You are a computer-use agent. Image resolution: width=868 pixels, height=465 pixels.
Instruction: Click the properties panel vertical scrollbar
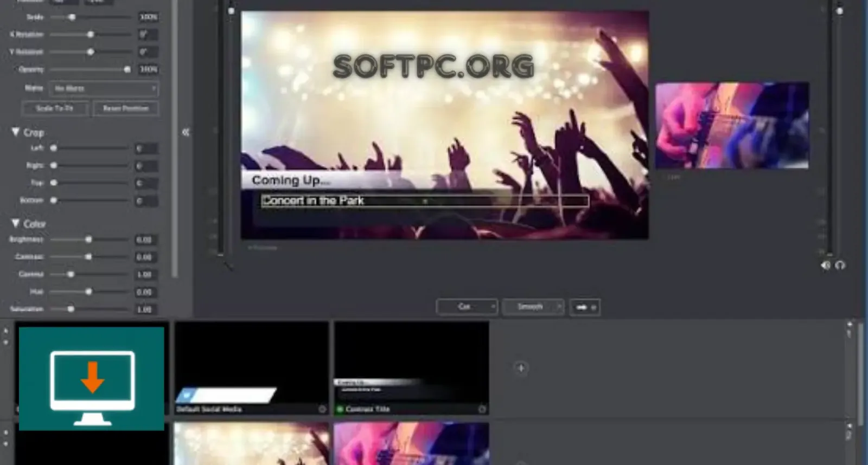click(175, 138)
